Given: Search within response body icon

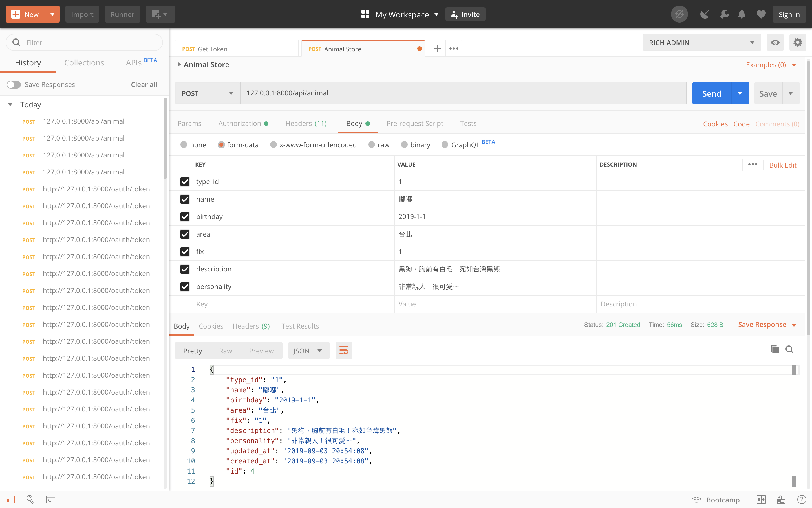Looking at the screenshot, I should [789, 349].
